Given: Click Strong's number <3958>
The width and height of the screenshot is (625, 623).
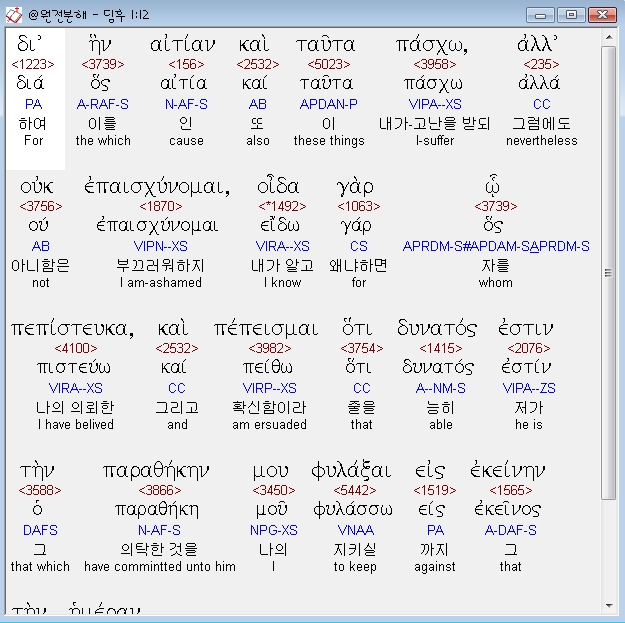Looking at the screenshot, I should (x=435, y=64).
